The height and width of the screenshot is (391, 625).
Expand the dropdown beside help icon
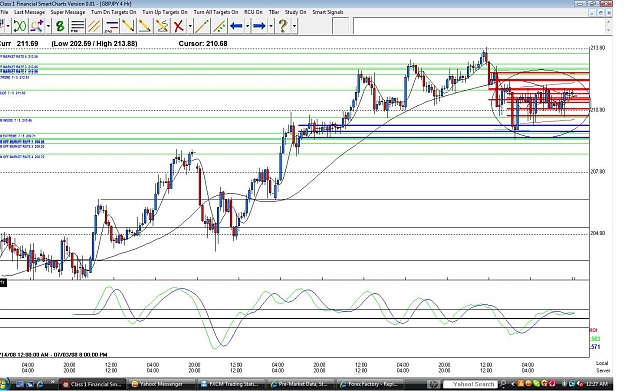tap(294, 26)
